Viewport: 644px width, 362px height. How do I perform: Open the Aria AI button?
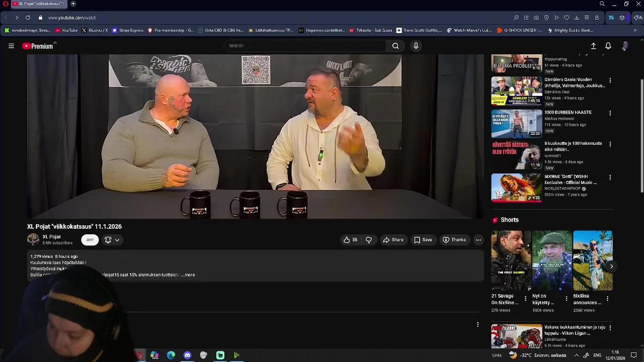(637, 18)
